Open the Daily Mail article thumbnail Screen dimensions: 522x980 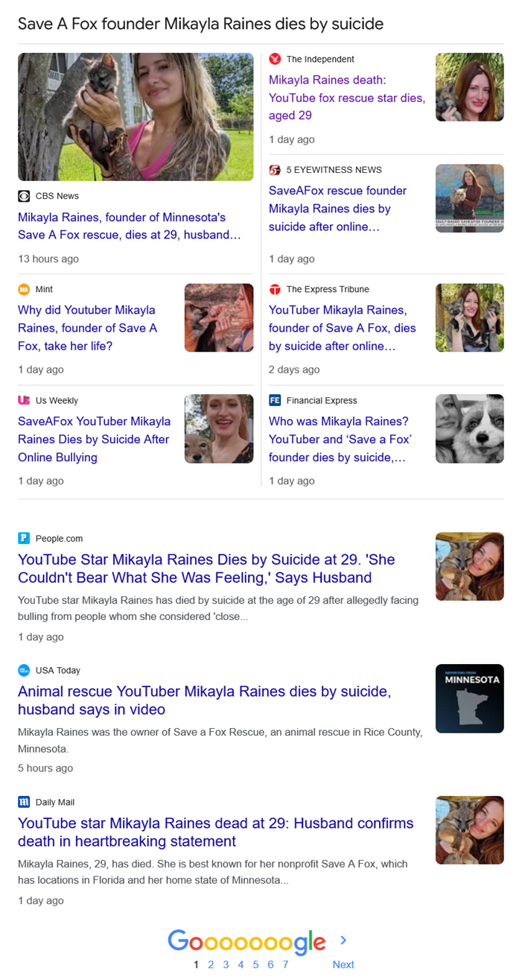(470, 830)
